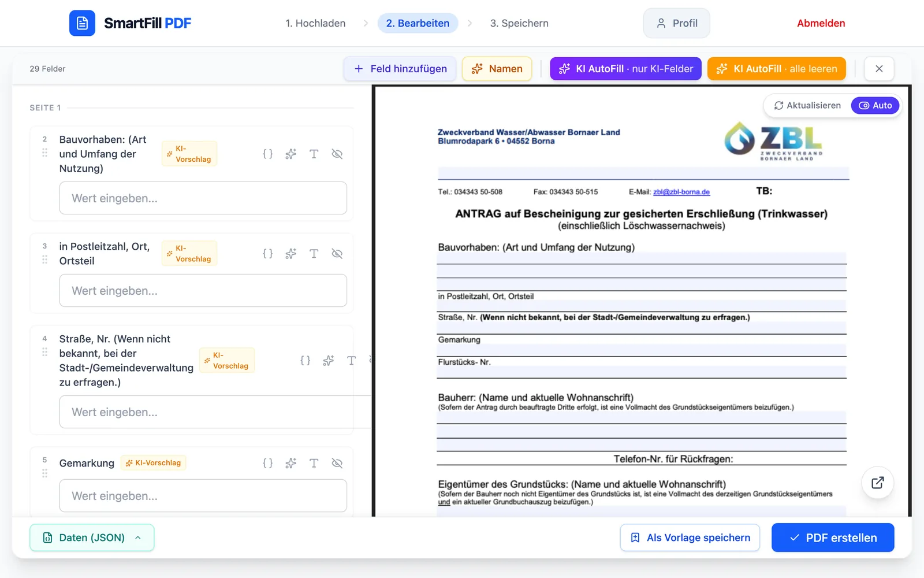The height and width of the screenshot is (578, 924).
Task: Click curly braces icon for Postleitzahl field
Action: click(x=267, y=254)
